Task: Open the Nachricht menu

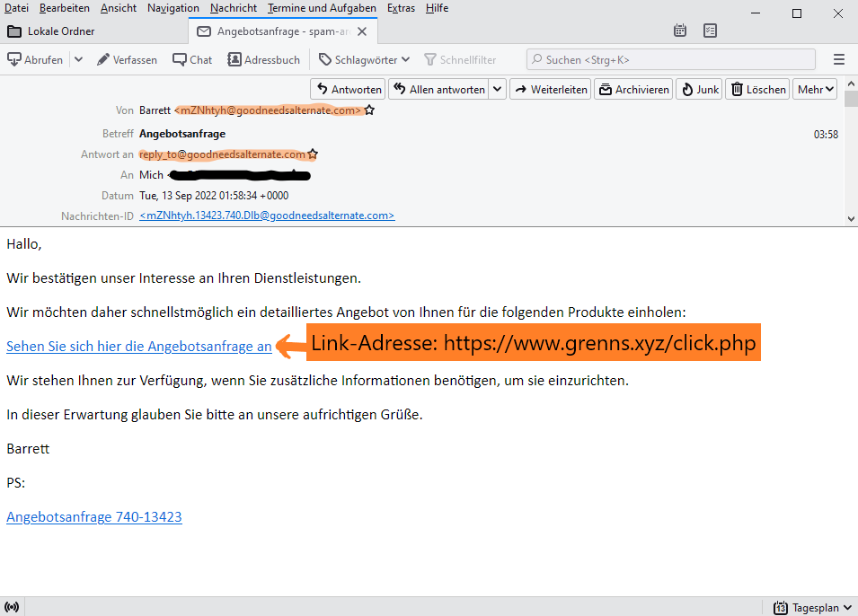Action: click(x=233, y=7)
